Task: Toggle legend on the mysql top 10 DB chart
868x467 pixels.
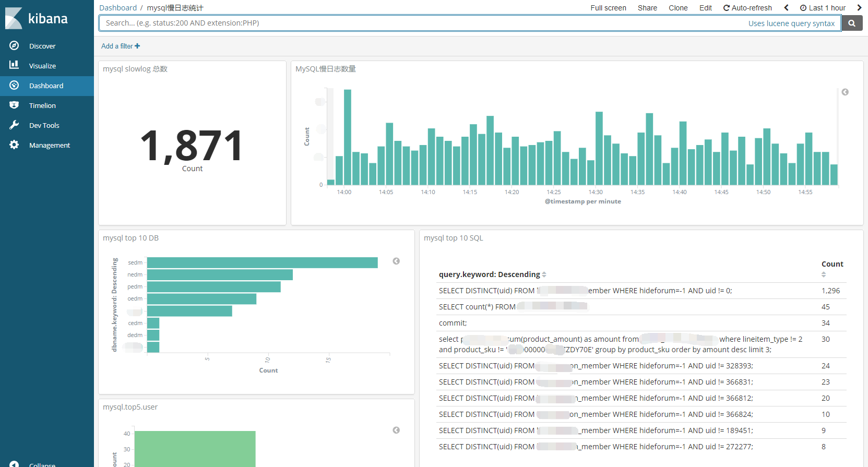Action: pos(396,261)
